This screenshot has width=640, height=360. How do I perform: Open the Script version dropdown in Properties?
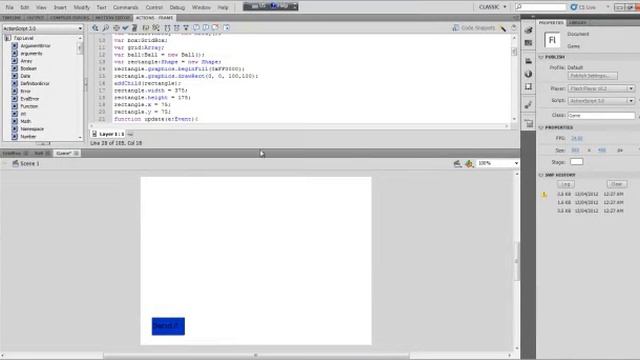tap(601, 100)
